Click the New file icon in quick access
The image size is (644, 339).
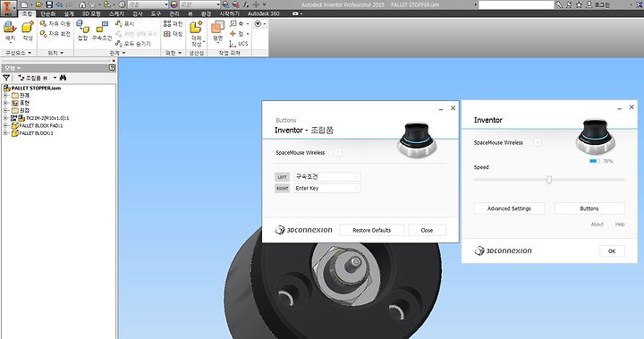pos(24,4)
